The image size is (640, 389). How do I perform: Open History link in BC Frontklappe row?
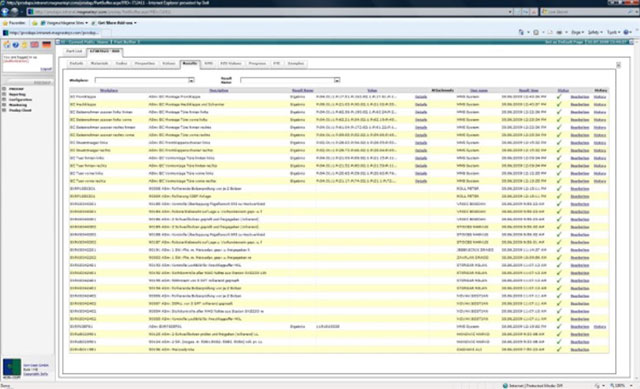[x=600, y=97]
